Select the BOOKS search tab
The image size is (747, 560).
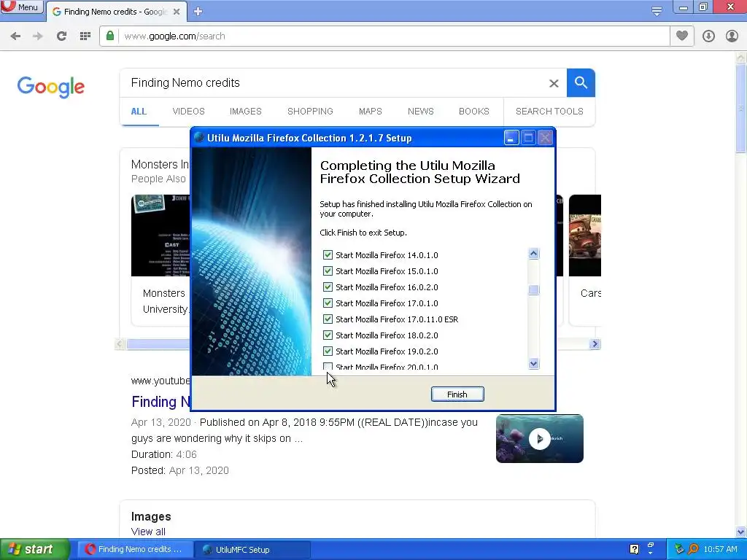[474, 112]
